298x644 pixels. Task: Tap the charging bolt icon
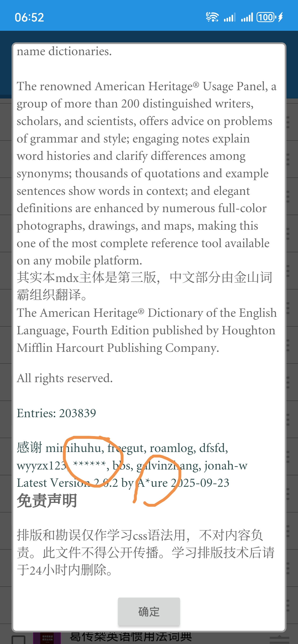pyautogui.click(x=280, y=17)
